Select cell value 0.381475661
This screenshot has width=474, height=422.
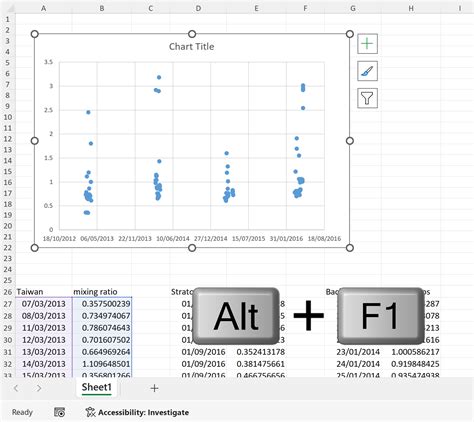click(x=256, y=364)
